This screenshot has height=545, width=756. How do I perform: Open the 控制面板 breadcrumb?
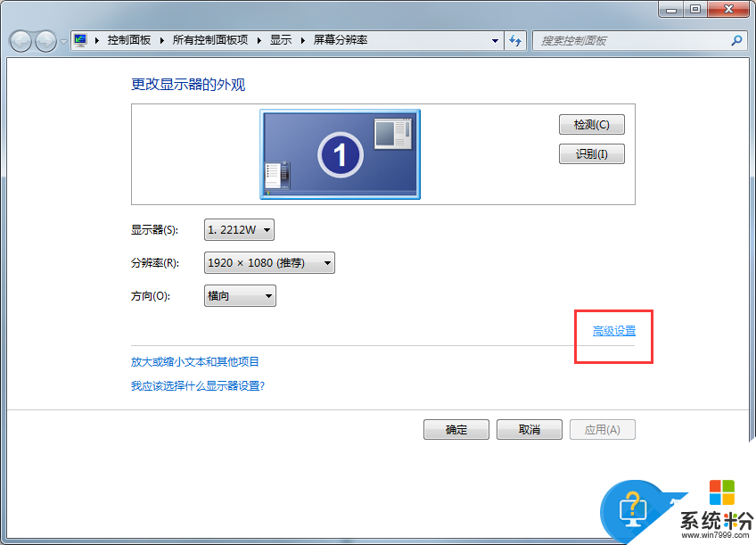coord(129,40)
